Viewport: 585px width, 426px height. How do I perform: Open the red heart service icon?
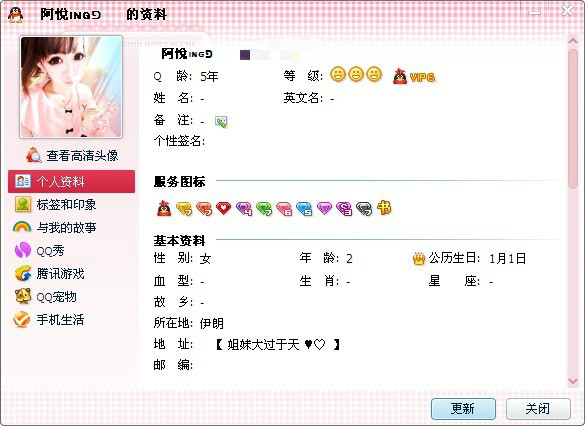[x=223, y=208]
